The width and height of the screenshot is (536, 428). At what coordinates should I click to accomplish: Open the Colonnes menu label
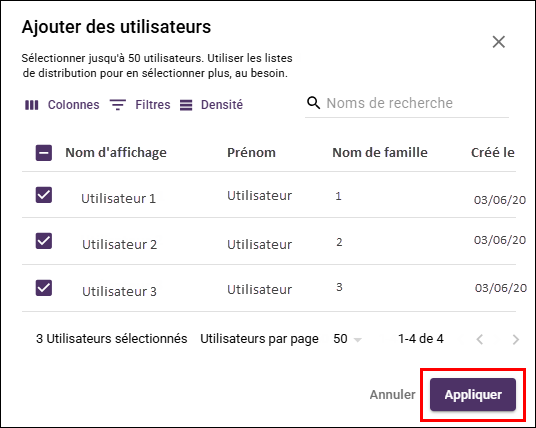(73, 105)
